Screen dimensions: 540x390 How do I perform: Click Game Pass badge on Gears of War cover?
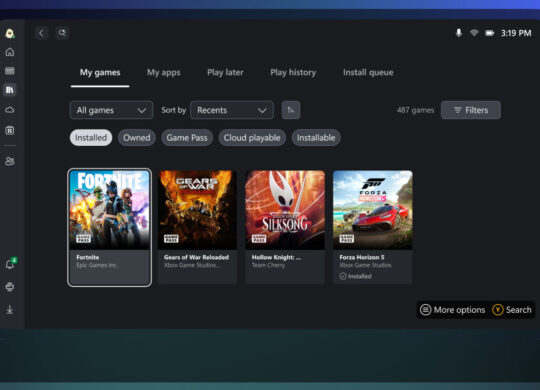[171, 238]
